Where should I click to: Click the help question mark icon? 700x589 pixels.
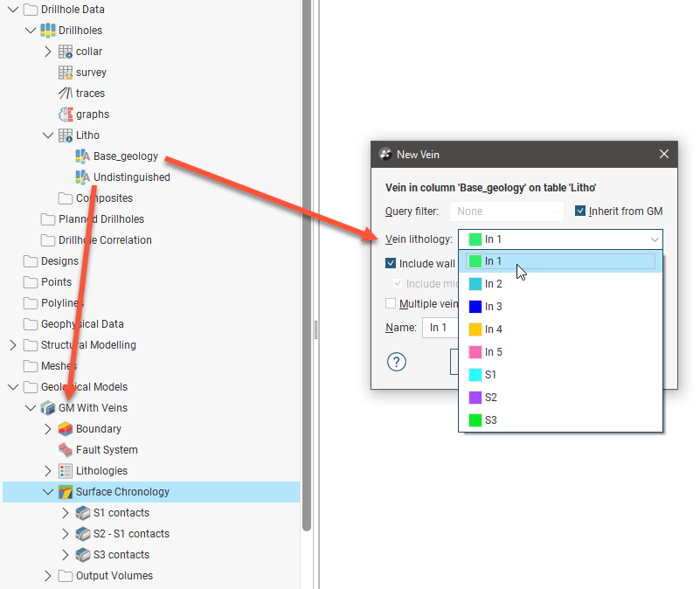[397, 362]
